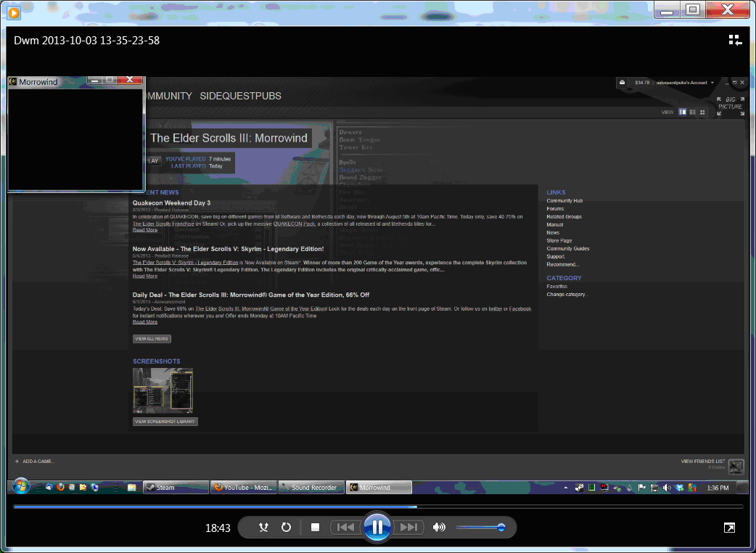Toggle repeat playback
756x553 pixels.
(286, 528)
